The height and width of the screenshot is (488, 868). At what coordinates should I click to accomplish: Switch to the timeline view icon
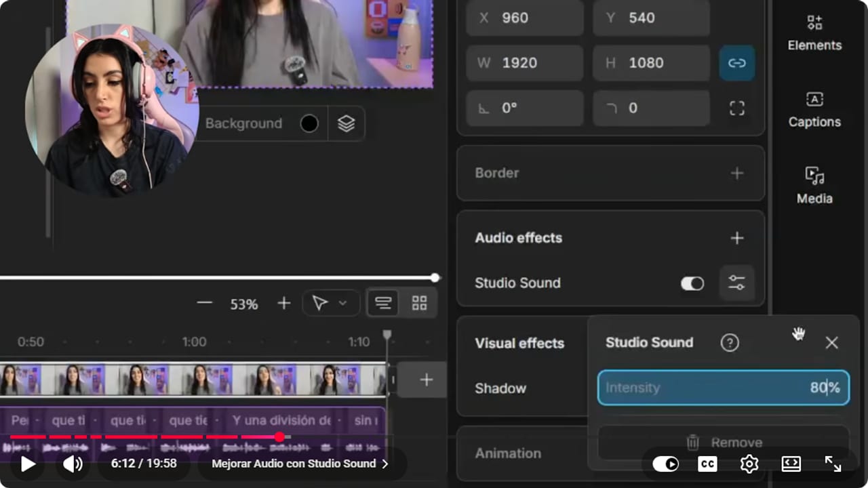383,304
